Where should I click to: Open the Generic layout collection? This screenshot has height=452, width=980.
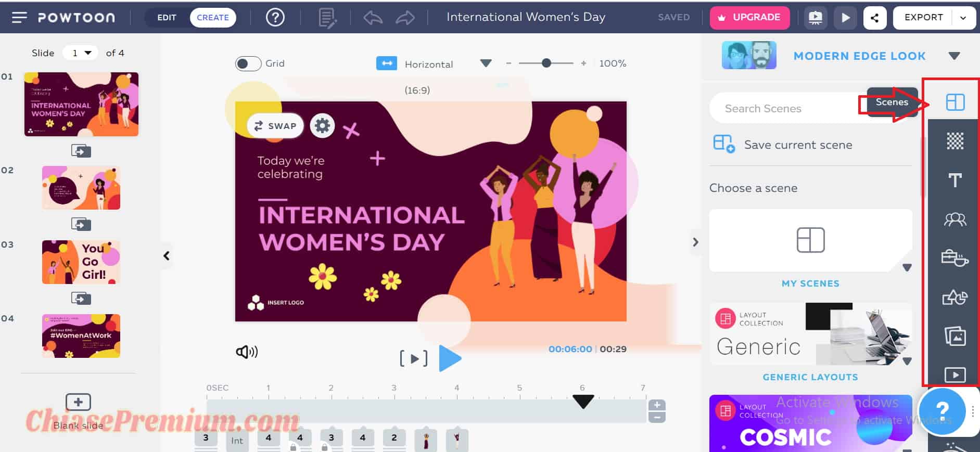coord(810,334)
